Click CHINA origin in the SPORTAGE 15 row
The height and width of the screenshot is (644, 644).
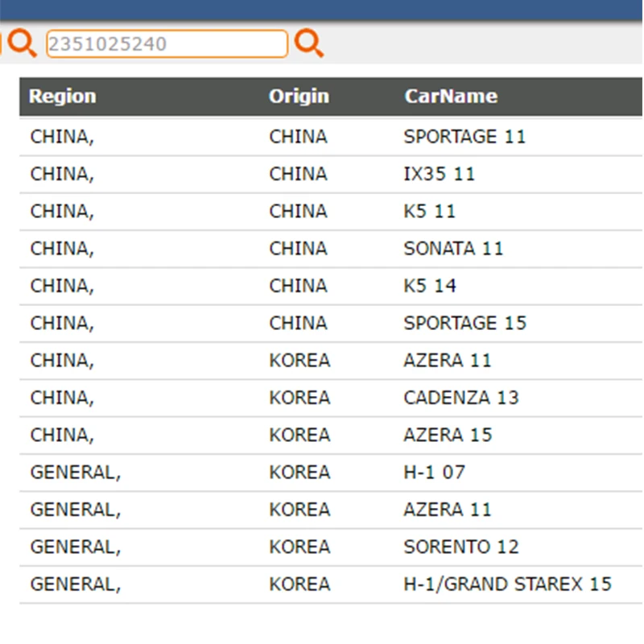pos(298,324)
